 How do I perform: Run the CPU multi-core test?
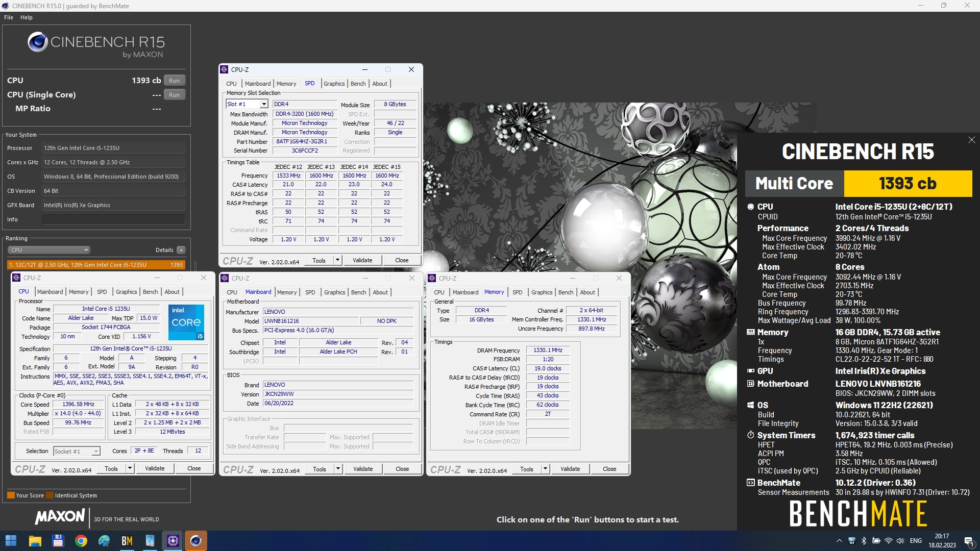point(174,81)
